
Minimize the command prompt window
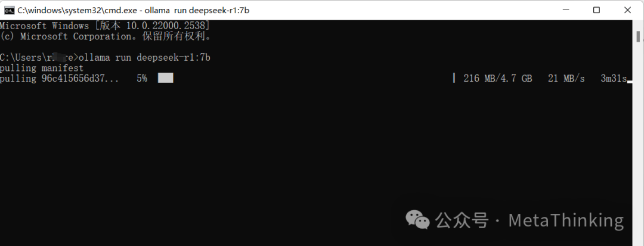pos(565,10)
